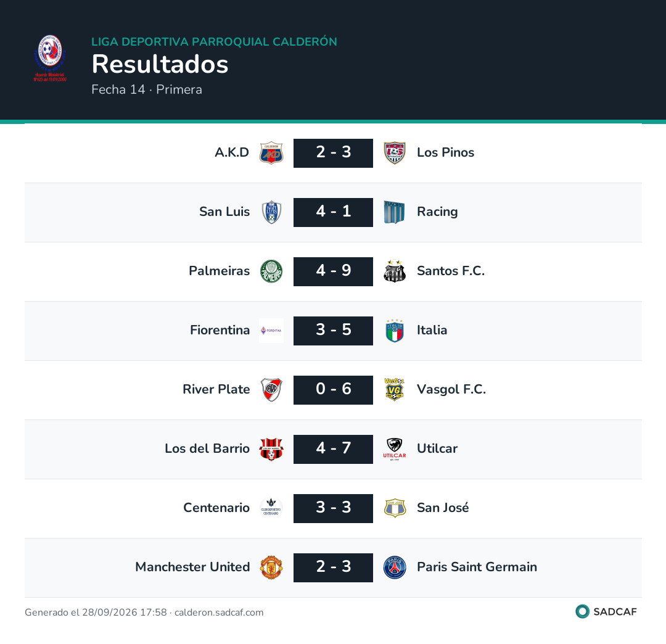Open the Santos F.C. crest
The height and width of the screenshot is (644, 666).
pos(395,271)
